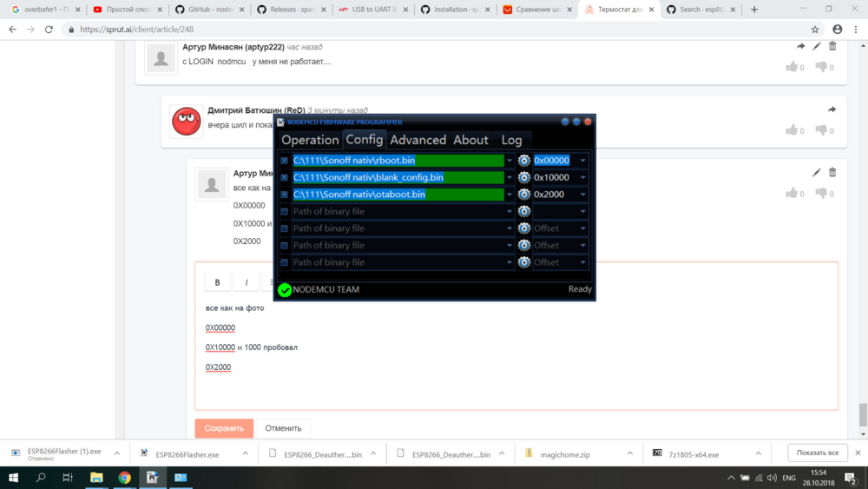Image resolution: width=868 pixels, height=489 pixels.
Task: Click Показать все downloads button
Action: click(x=818, y=453)
